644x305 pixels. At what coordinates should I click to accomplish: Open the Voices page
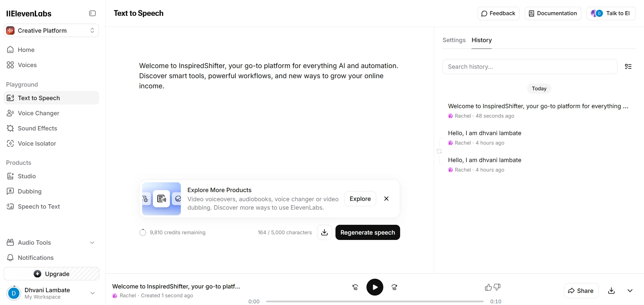[x=51, y=65]
